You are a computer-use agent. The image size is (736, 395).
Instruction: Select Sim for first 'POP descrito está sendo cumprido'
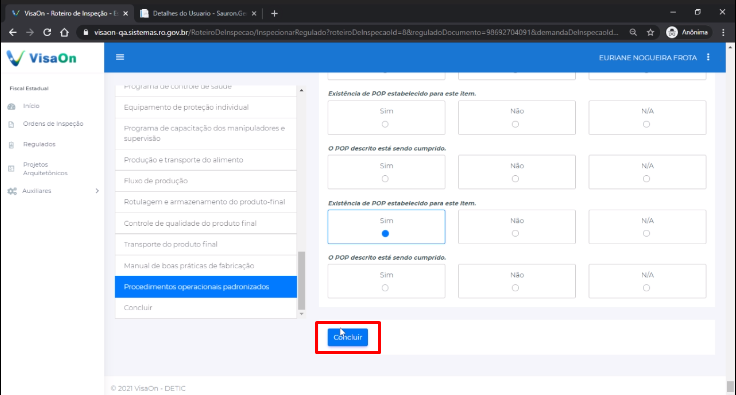pyautogui.click(x=385, y=179)
